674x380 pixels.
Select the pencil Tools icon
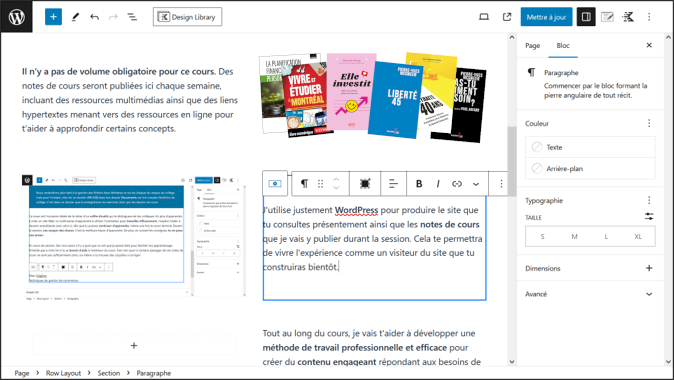[75, 17]
